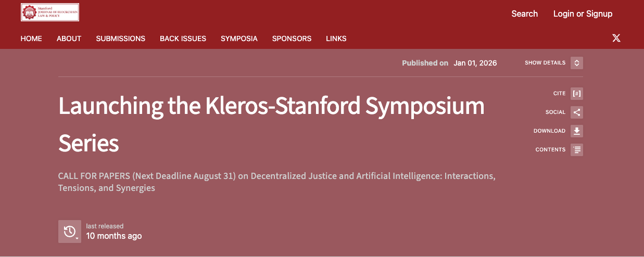Click the Search link in header
Image resolution: width=644 pixels, height=257 pixels.
click(525, 14)
